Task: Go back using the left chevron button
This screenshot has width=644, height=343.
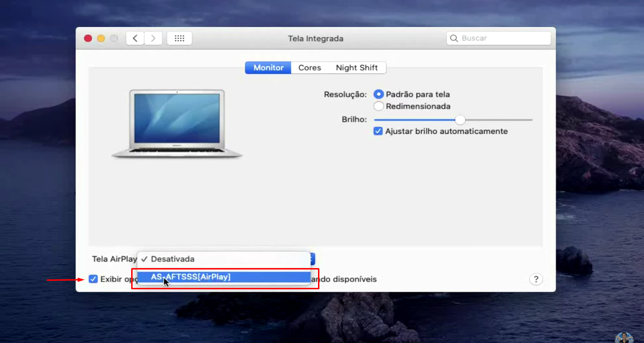Action: pyautogui.click(x=135, y=39)
